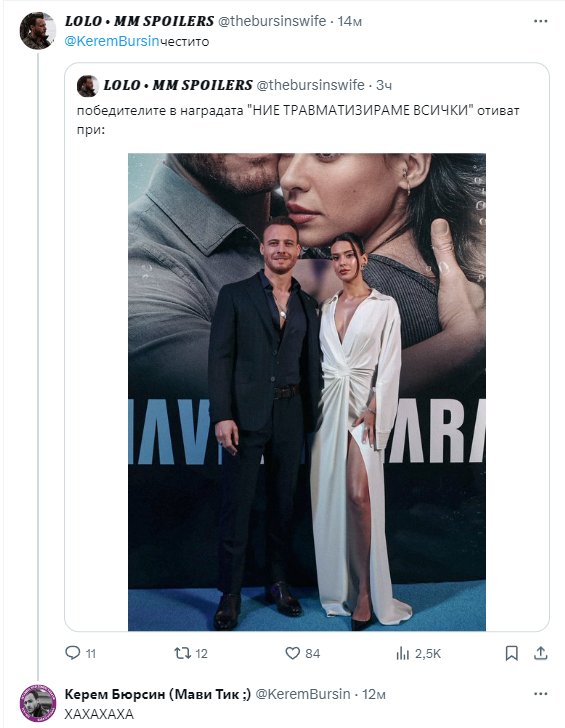
Task: Open Керем Бюрсин's profile avatar
Action: tap(38, 703)
